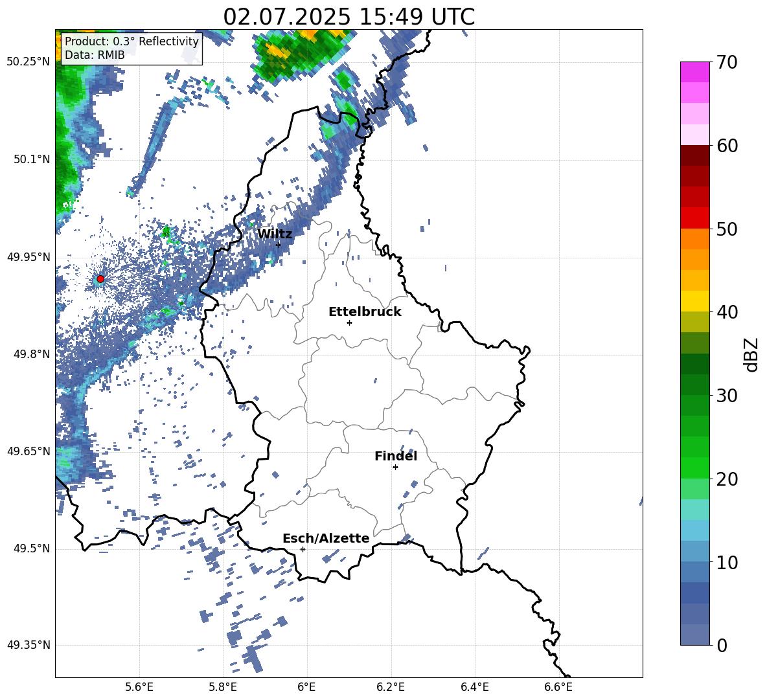Screen dimensions: 767x700
Task: Click the 6.4°E longitude label
Action: tap(474, 687)
